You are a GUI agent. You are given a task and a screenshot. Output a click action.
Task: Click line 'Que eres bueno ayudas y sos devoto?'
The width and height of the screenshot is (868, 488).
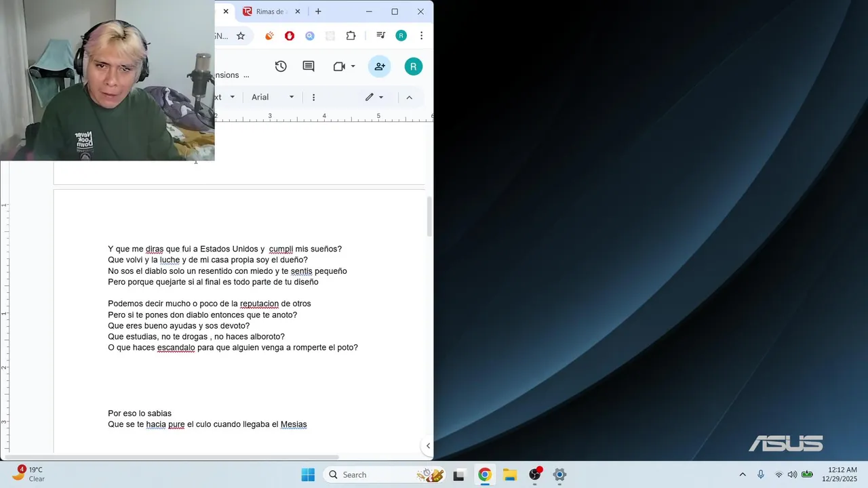[x=178, y=326]
